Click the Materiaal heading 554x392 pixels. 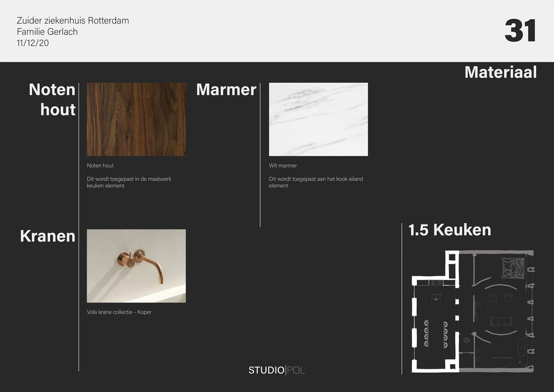coord(501,72)
